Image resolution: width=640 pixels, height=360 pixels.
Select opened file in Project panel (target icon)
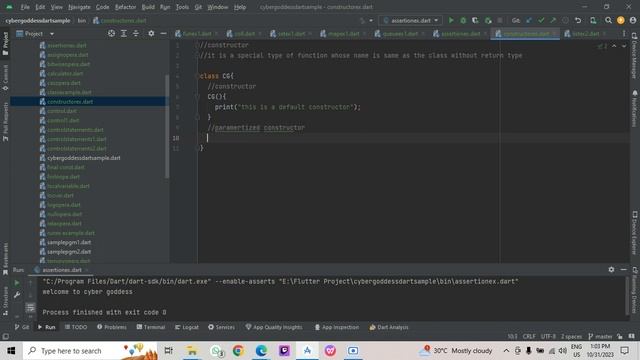tap(111, 33)
